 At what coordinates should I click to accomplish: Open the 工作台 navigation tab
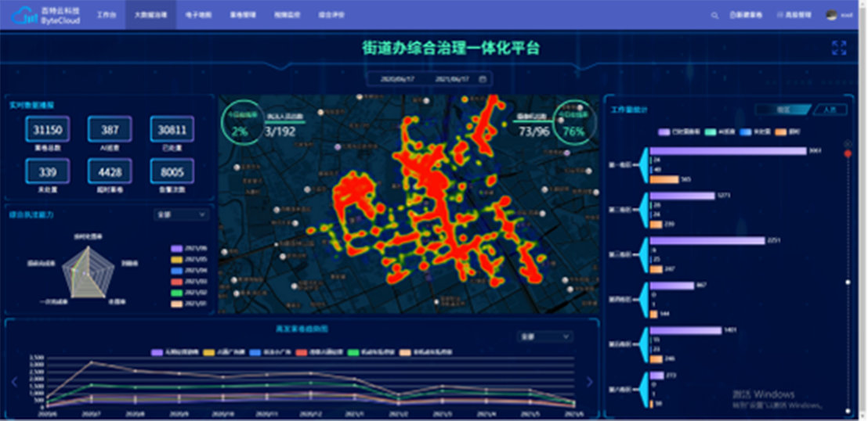(x=106, y=15)
